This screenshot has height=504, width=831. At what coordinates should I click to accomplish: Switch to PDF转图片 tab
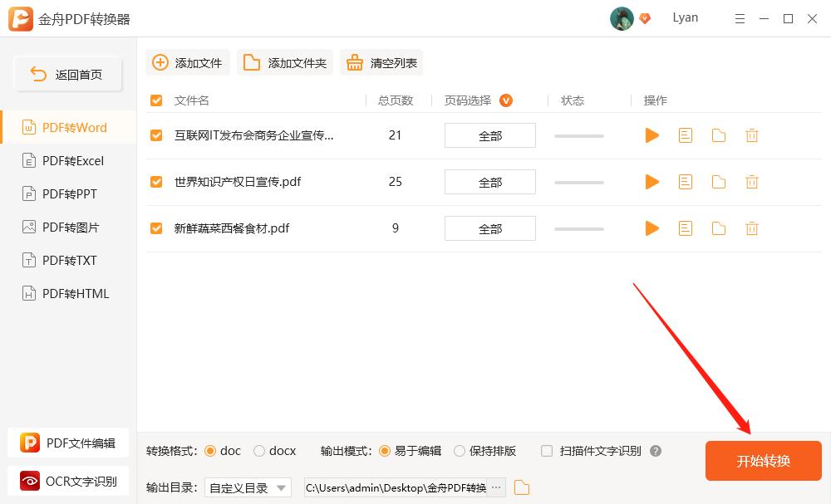68,227
